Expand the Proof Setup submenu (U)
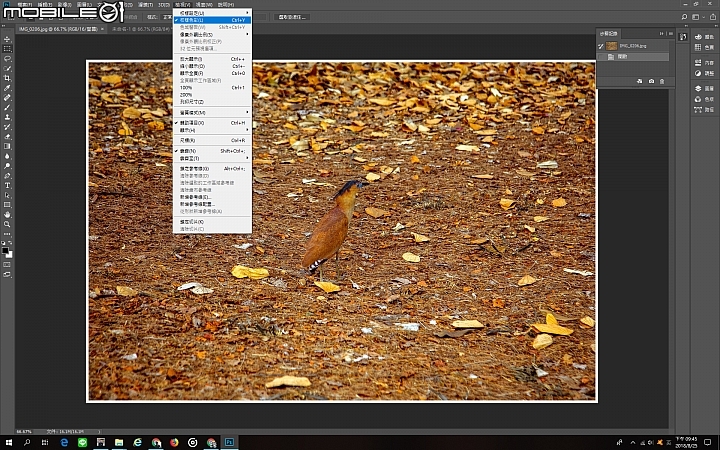Image resolution: width=720 pixels, height=450 pixels. (x=212, y=13)
